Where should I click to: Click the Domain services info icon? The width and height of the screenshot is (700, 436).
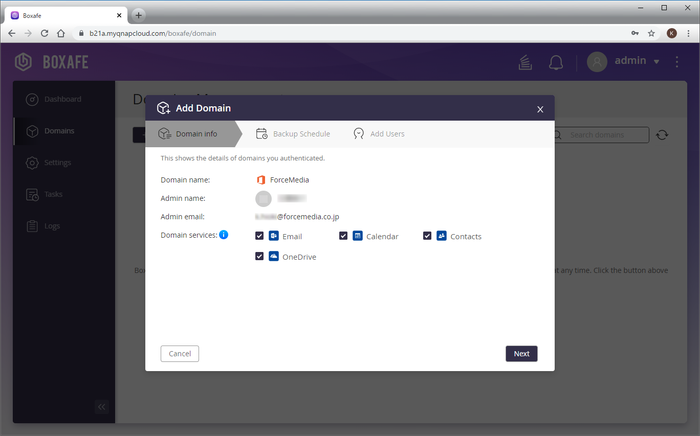pos(224,235)
